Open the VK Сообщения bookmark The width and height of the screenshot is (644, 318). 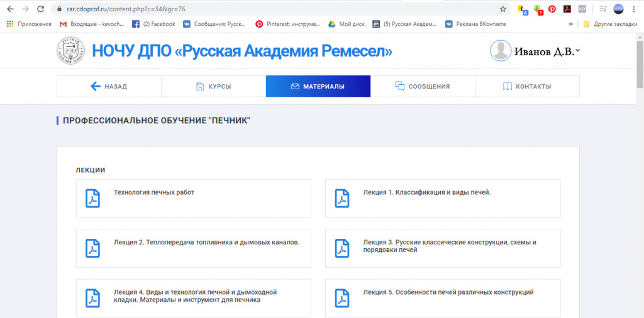point(214,25)
